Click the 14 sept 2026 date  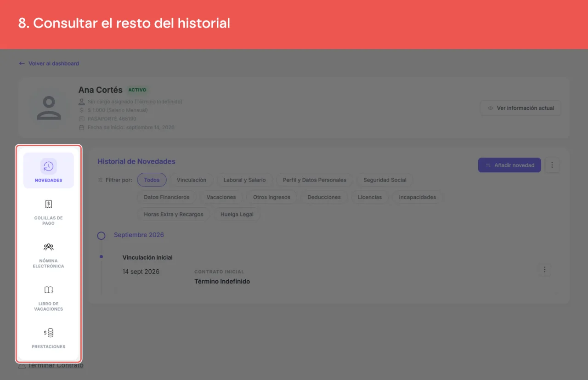click(141, 272)
